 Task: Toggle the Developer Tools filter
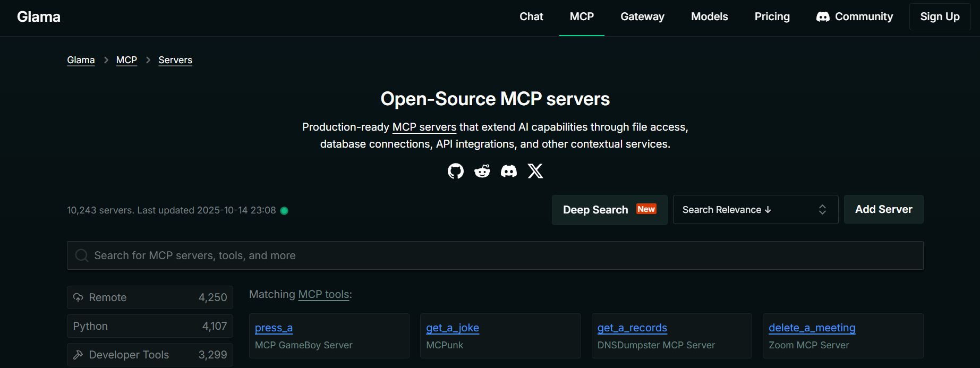150,355
